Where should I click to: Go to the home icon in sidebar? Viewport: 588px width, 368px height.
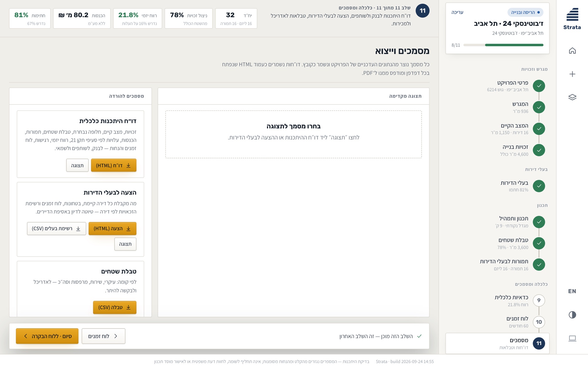[x=572, y=51]
